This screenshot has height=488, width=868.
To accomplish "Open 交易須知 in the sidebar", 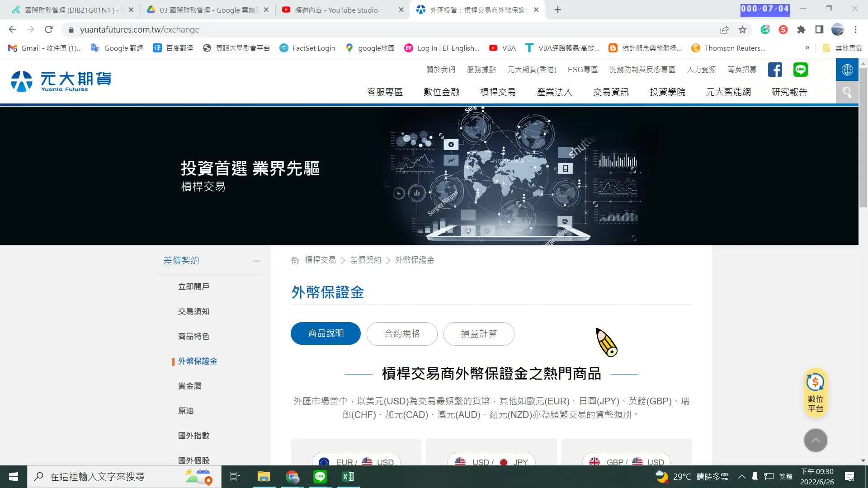I will click(193, 311).
